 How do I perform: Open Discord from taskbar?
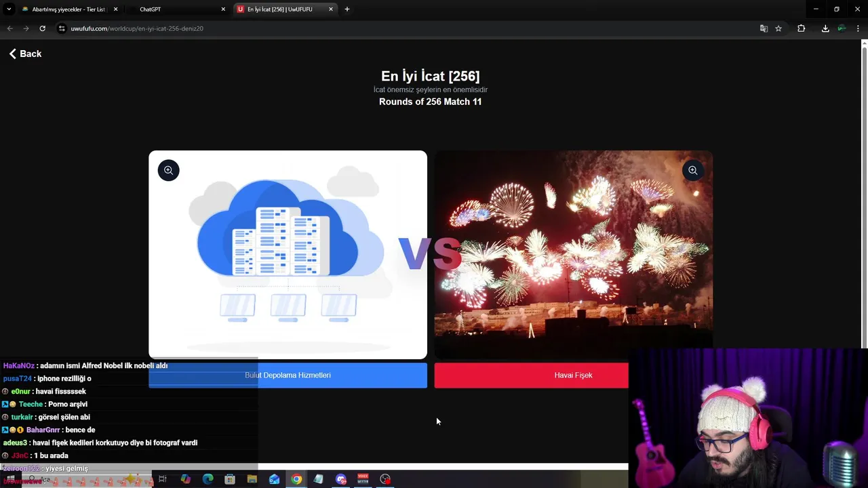(341, 479)
